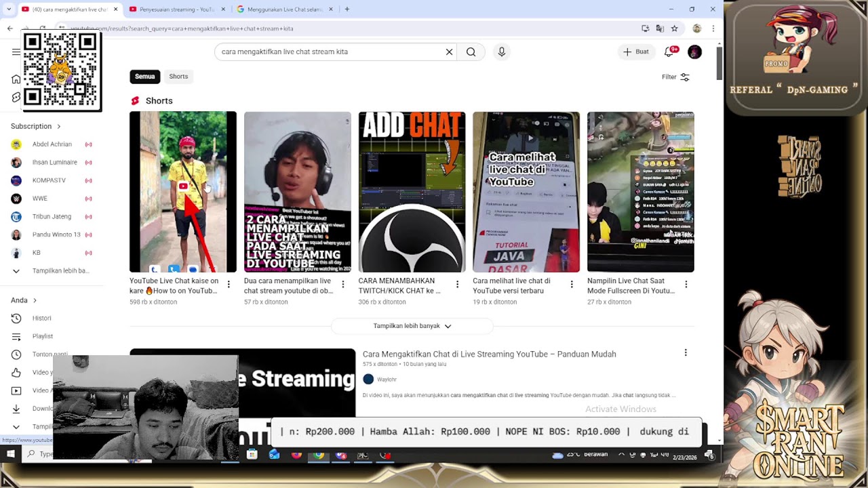Open the red-cap man Shorts thumbnail
Image resolution: width=868 pixels, height=488 pixels.
(183, 192)
